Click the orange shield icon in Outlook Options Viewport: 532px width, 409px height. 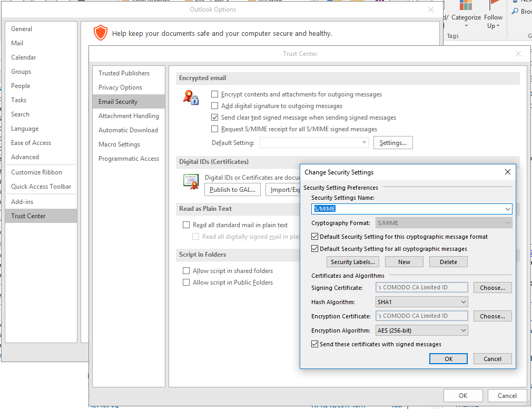coord(101,33)
